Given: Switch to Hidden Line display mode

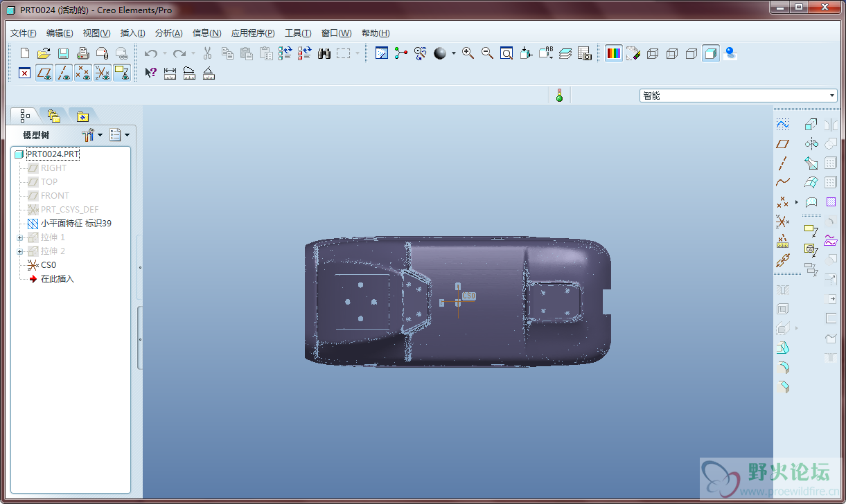Looking at the screenshot, I should 672,53.
